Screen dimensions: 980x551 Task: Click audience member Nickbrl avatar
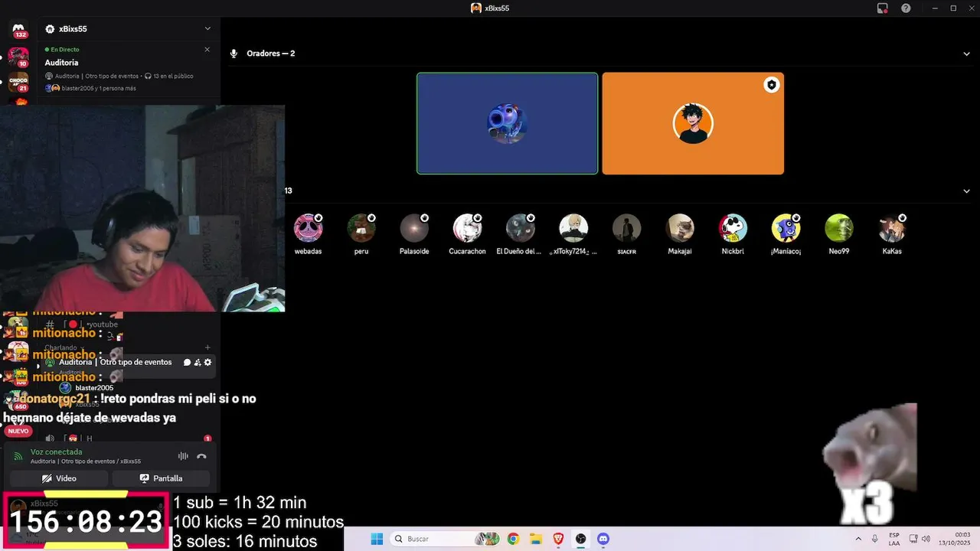coord(733,228)
